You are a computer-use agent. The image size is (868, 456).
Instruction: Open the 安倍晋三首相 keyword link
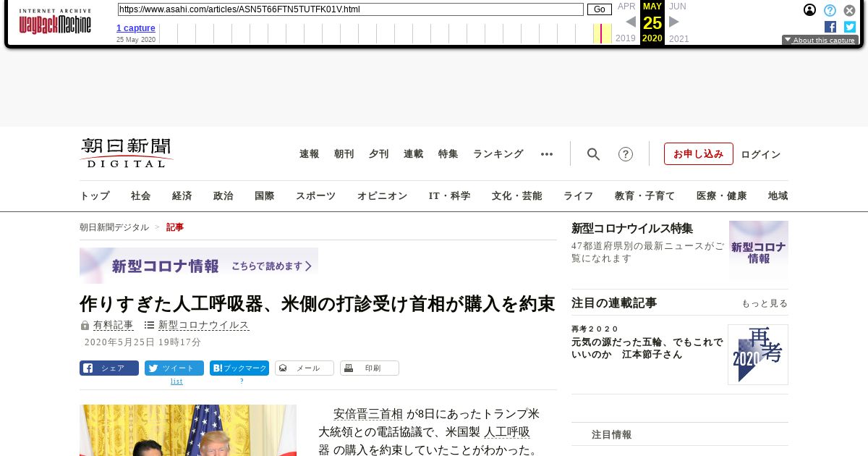(368, 415)
